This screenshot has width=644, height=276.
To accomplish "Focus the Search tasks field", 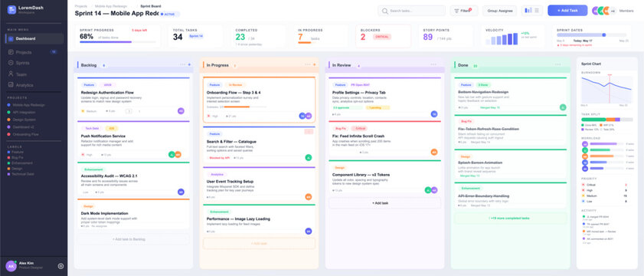I will pyautogui.click(x=411, y=11).
